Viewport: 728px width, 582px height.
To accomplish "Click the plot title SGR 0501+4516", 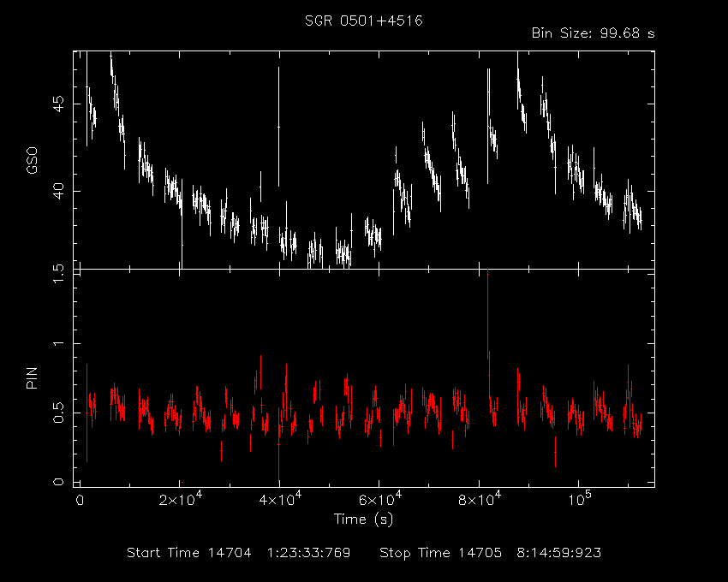I will point(363,21).
